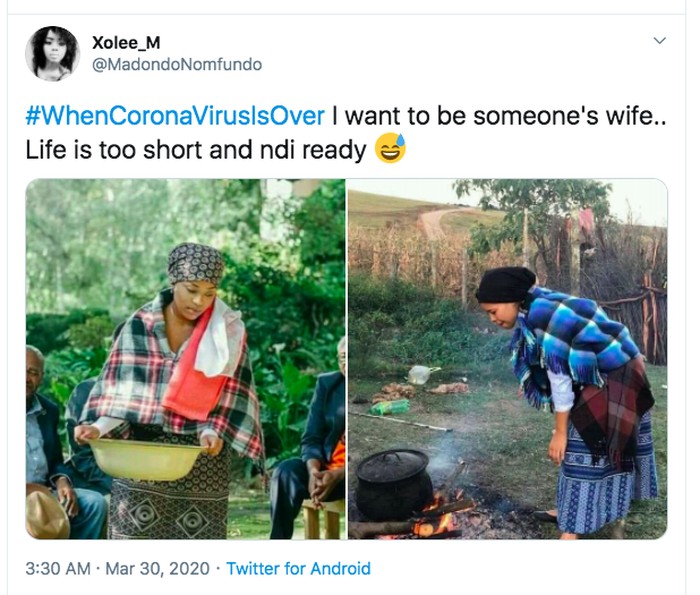Open the @MadondoNomfundo handle

(177, 65)
